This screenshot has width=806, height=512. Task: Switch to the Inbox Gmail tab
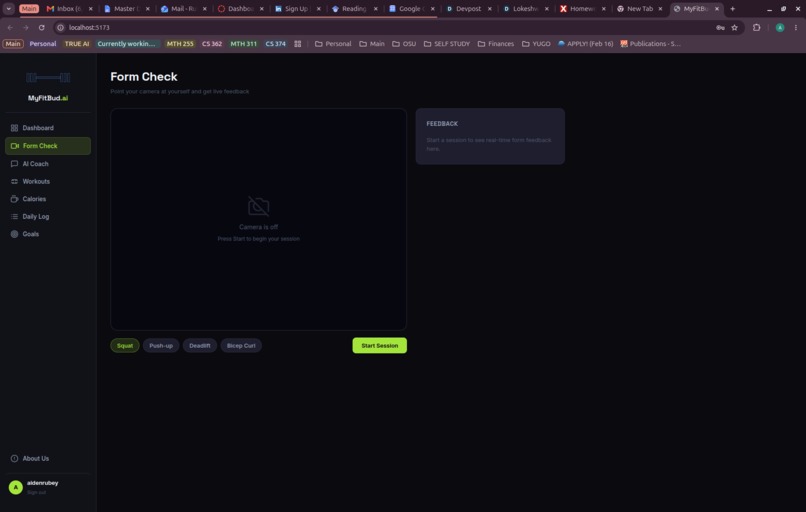point(69,9)
